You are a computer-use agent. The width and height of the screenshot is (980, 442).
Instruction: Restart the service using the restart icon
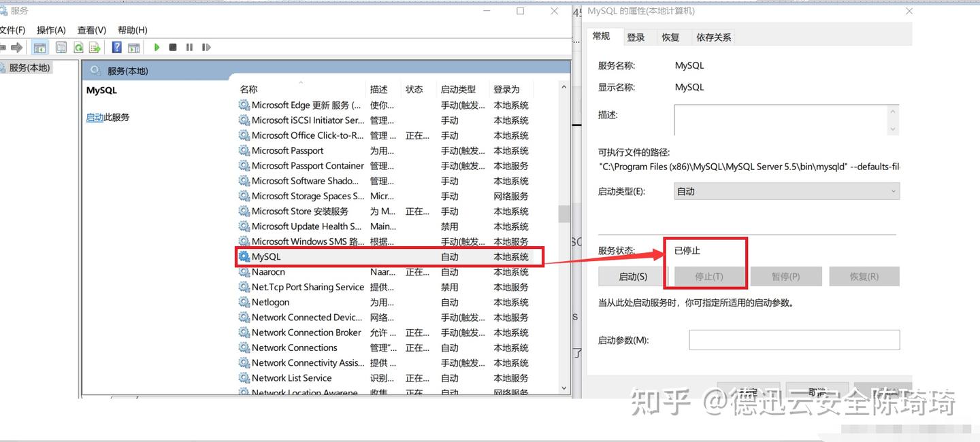pyautogui.click(x=206, y=47)
